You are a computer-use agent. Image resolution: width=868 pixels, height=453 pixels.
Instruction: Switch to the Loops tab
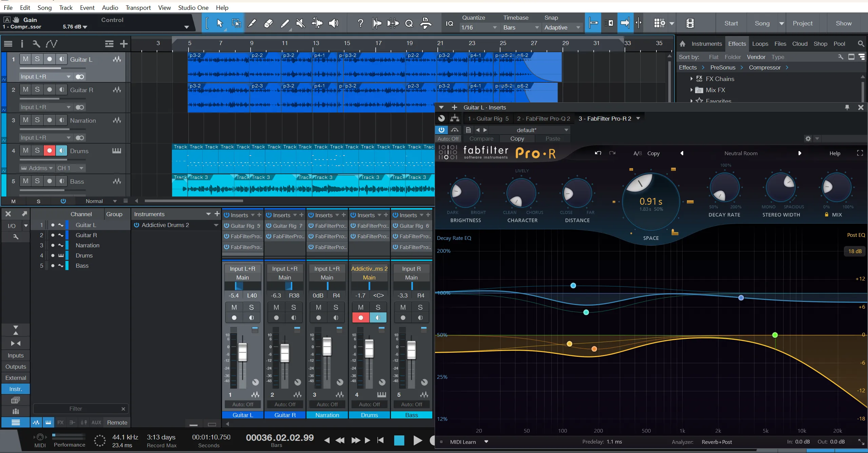point(760,44)
